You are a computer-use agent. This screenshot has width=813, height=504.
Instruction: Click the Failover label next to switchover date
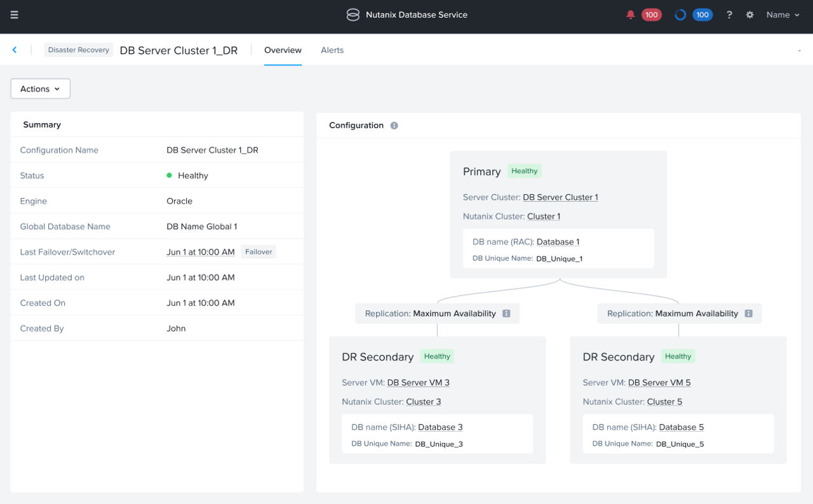point(259,251)
